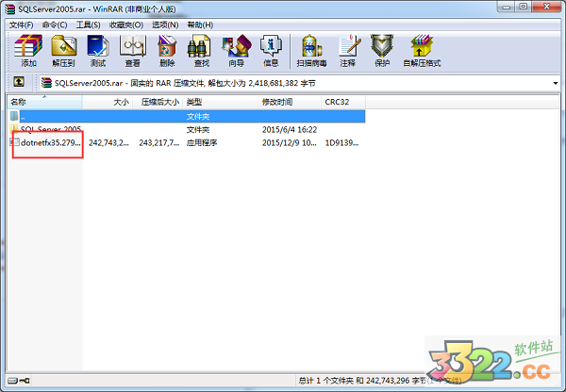The image size is (566, 392).
Task: Open the 收藏夹(O) menu
Action: 126,24
